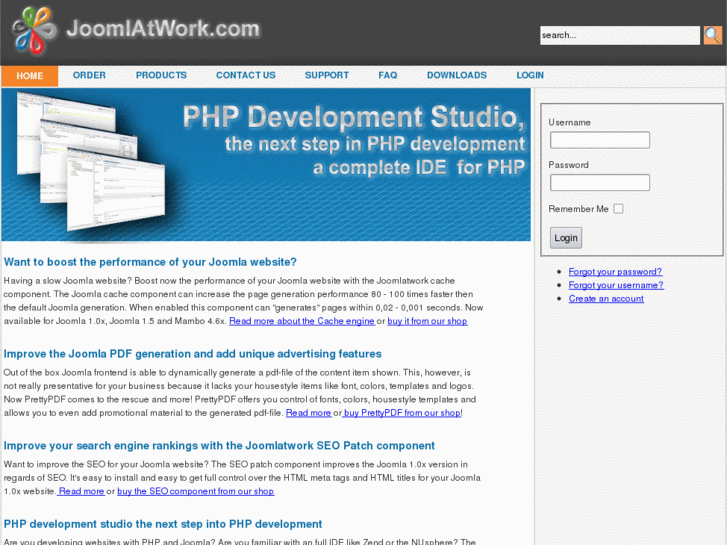
Task: Open the PRODUCTS menu item
Action: point(161,75)
